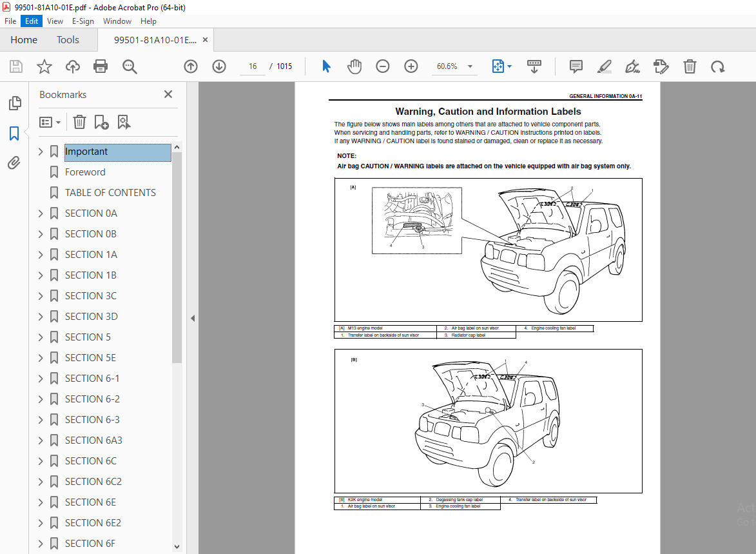Open the Window menu
Screen dimensions: 756x554
[x=117, y=21]
